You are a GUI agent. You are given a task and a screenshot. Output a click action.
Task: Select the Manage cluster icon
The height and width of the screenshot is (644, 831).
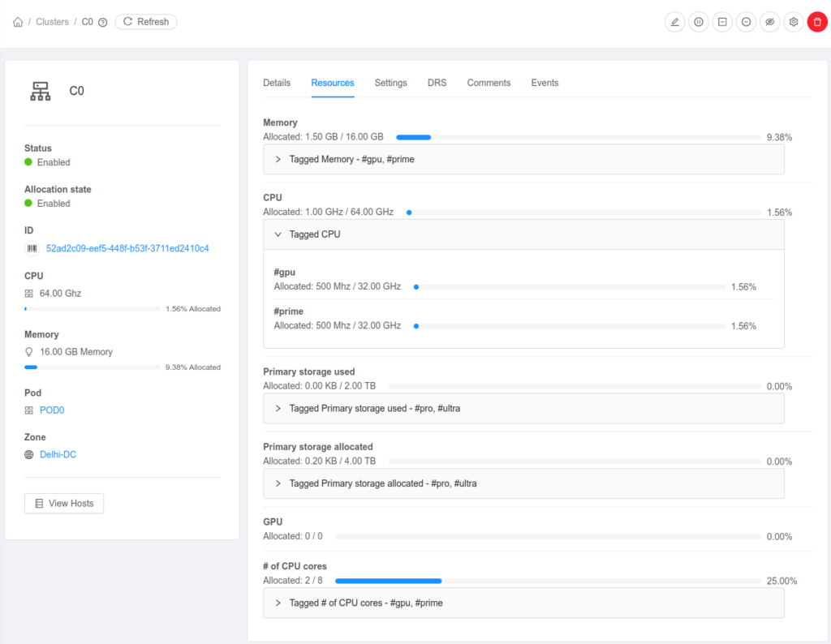(x=722, y=22)
